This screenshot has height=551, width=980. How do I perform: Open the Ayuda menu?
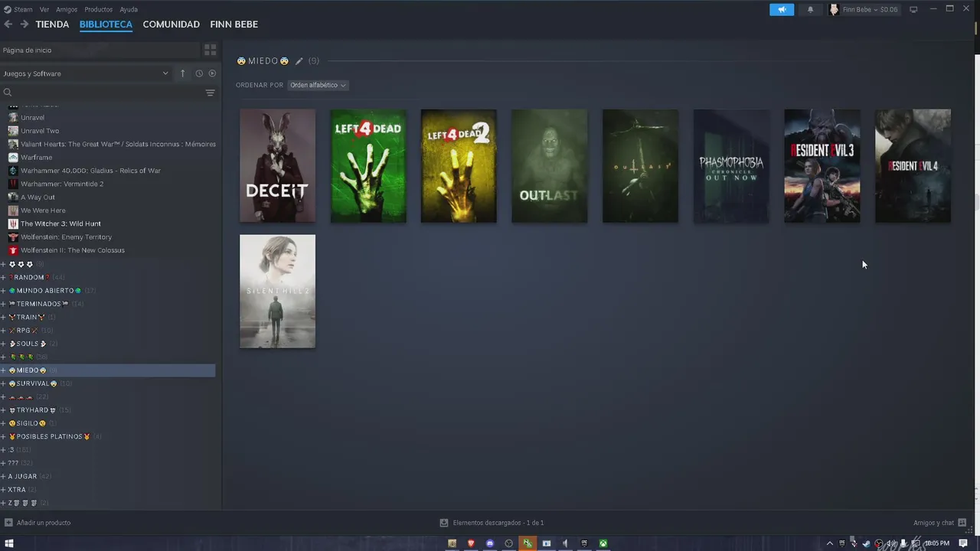point(129,9)
